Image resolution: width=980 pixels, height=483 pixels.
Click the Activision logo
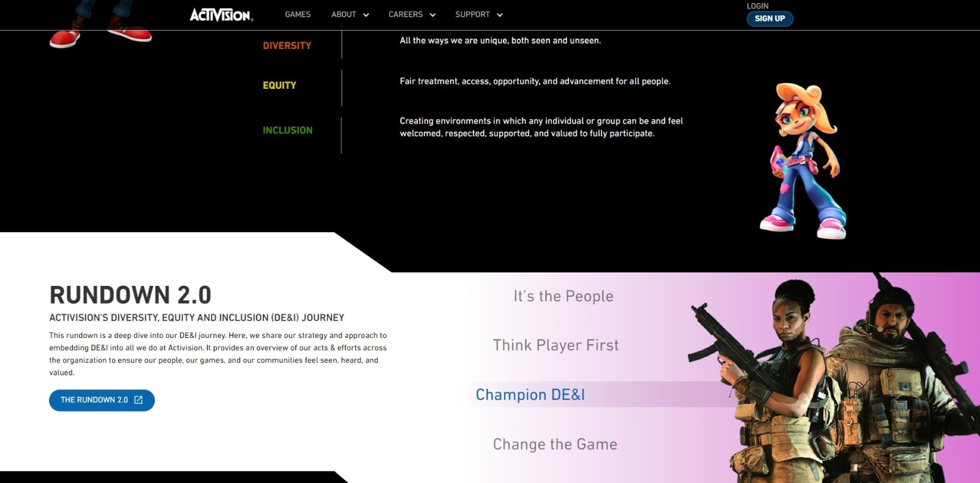[x=221, y=15]
